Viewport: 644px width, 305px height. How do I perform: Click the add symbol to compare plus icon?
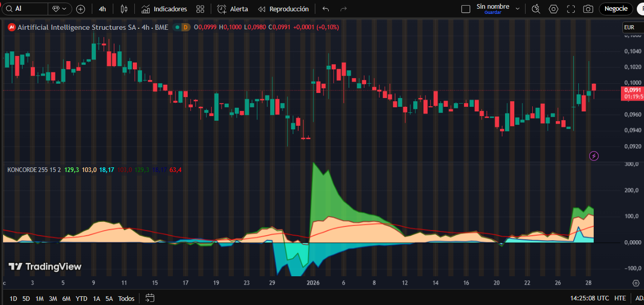(x=80, y=9)
